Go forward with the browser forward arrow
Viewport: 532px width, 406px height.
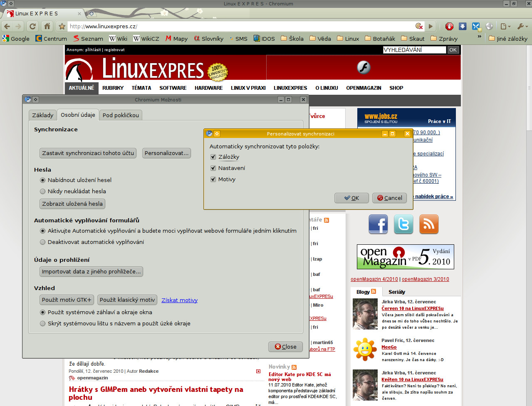click(x=18, y=26)
